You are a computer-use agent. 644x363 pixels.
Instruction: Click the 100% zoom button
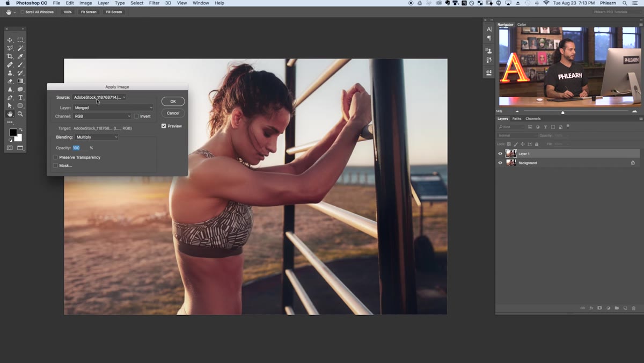(x=68, y=12)
